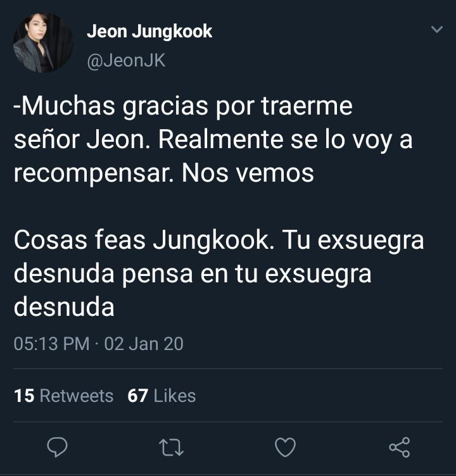Open the 05:13 PM timestamp
Image resolution: width=456 pixels, height=476 pixels.
tap(52, 344)
